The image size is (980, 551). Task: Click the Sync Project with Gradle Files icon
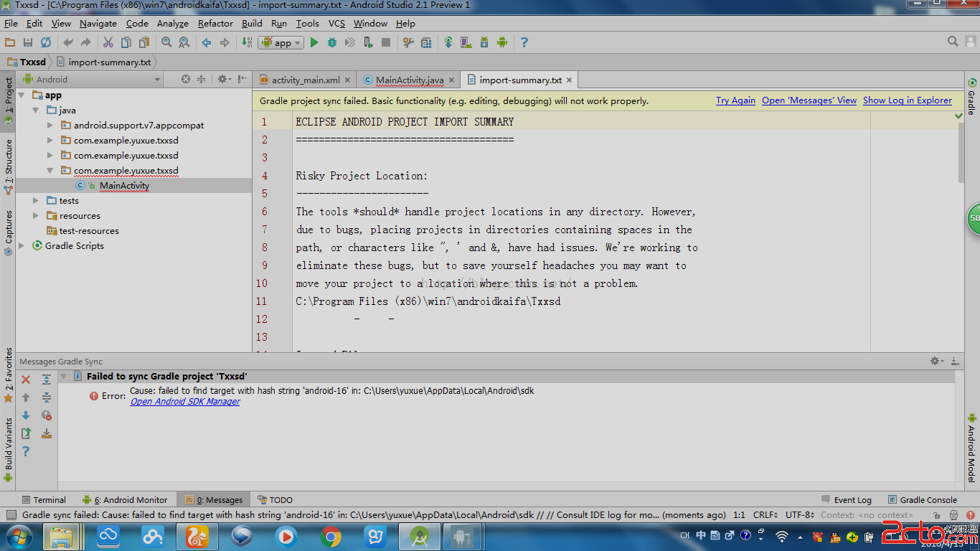pos(448,42)
